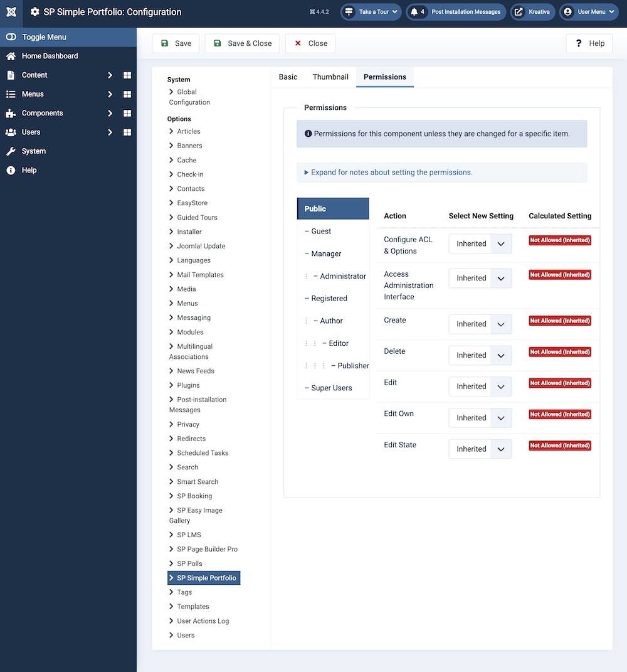Switch to the Basic tab

click(288, 77)
